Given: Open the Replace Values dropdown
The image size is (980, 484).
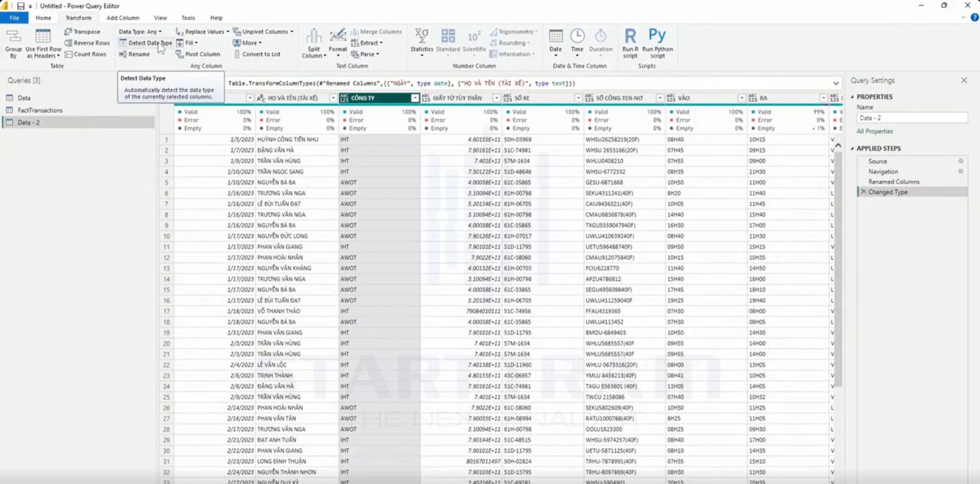Looking at the screenshot, I should click(x=202, y=31).
